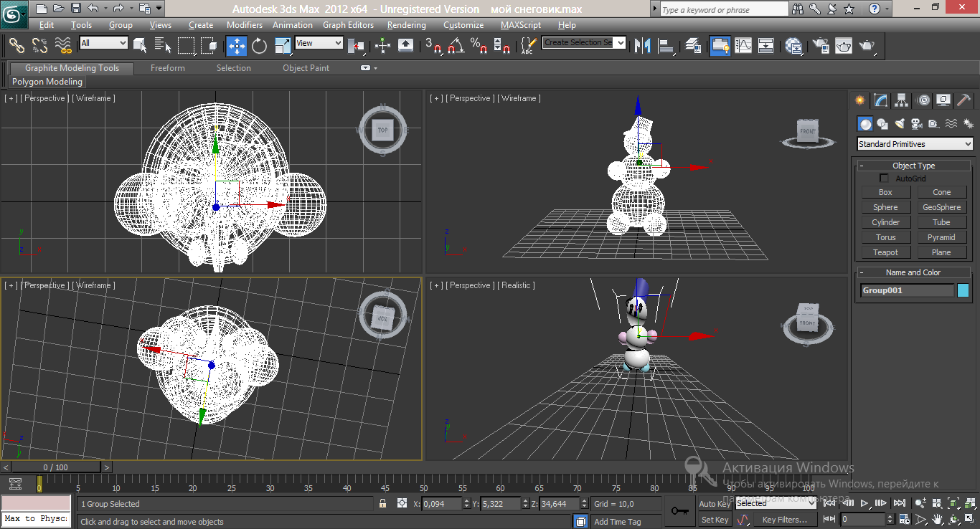Toggle Percent Snap button

[x=479, y=46]
